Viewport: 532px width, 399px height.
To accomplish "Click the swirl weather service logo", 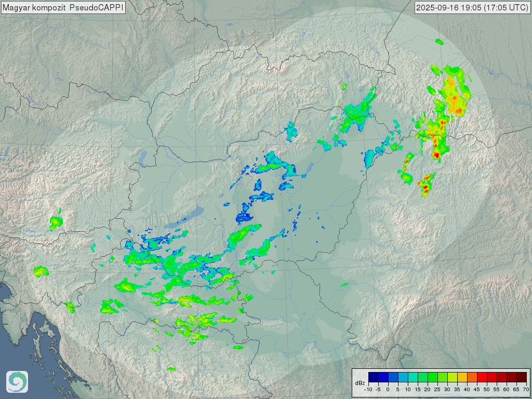I will (x=17, y=382).
